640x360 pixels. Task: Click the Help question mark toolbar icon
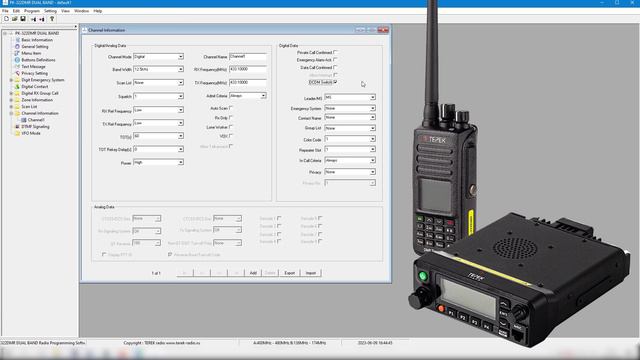click(x=52, y=19)
